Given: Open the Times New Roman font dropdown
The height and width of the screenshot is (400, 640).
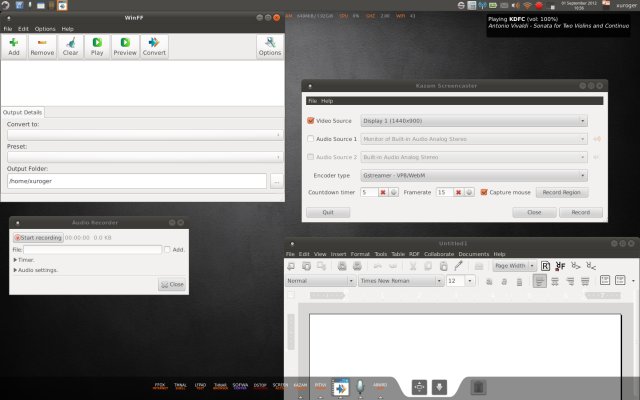Looking at the screenshot, I should click(x=401, y=281).
